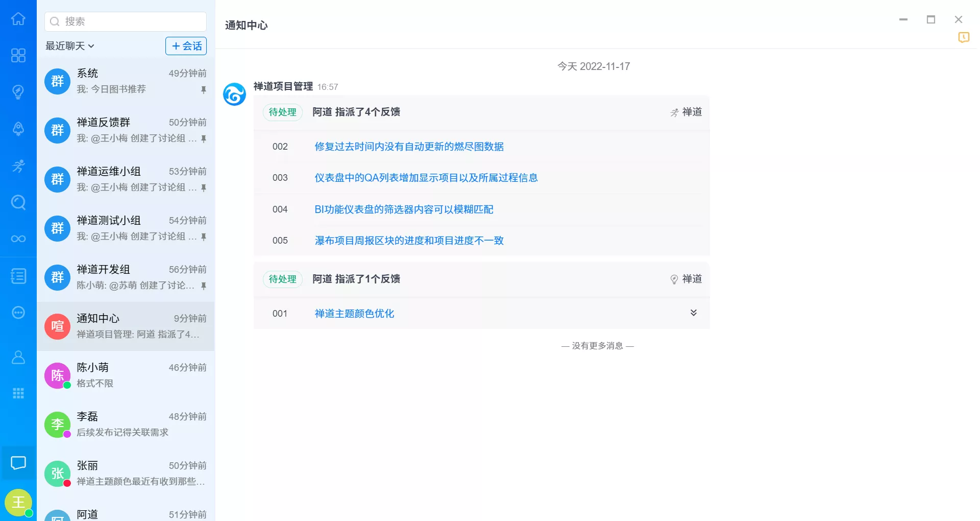Open the 最近聊天 dropdown filter

point(70,46)
